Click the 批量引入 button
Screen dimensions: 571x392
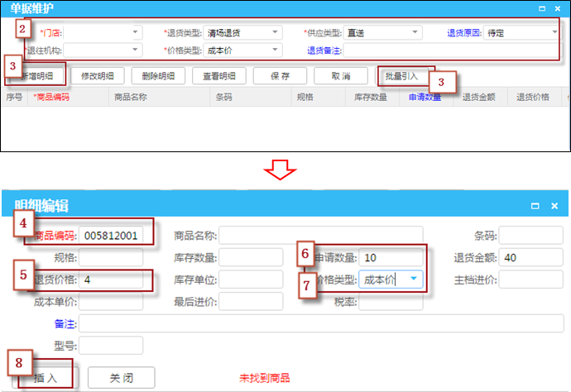(x=401, y=76)
